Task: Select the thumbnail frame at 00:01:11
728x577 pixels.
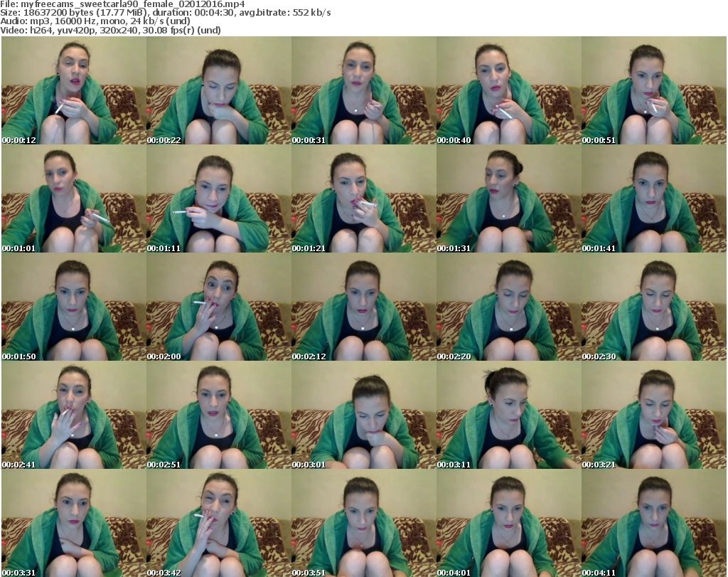Action: tap(219, 198)
